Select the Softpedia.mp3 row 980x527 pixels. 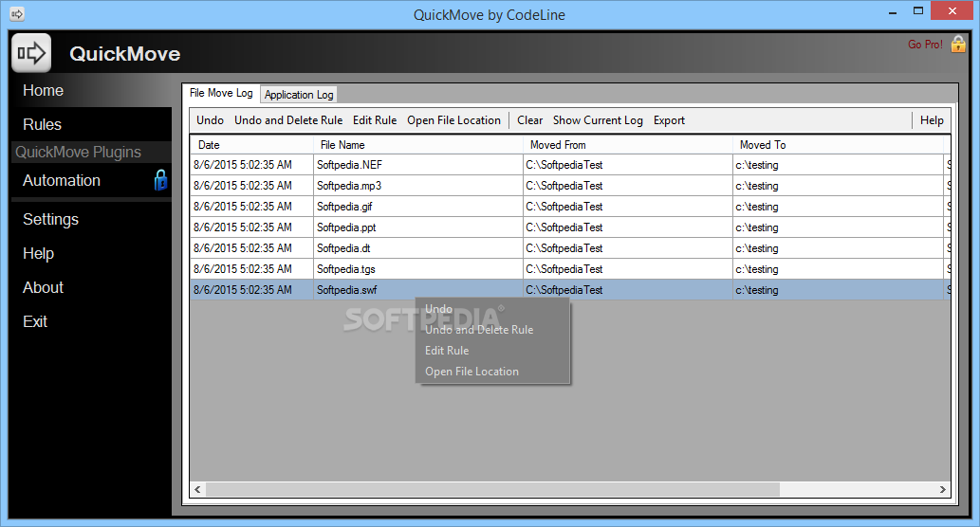click(x=570, y=186)
